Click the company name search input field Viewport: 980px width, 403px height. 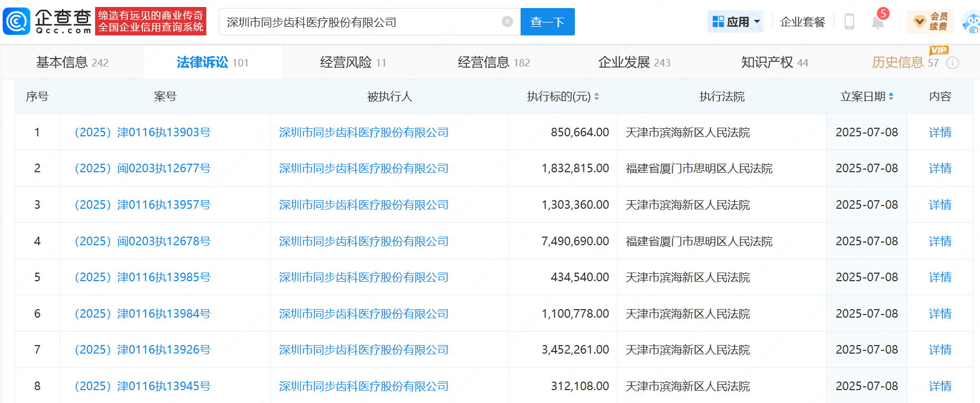coord(360,22)
